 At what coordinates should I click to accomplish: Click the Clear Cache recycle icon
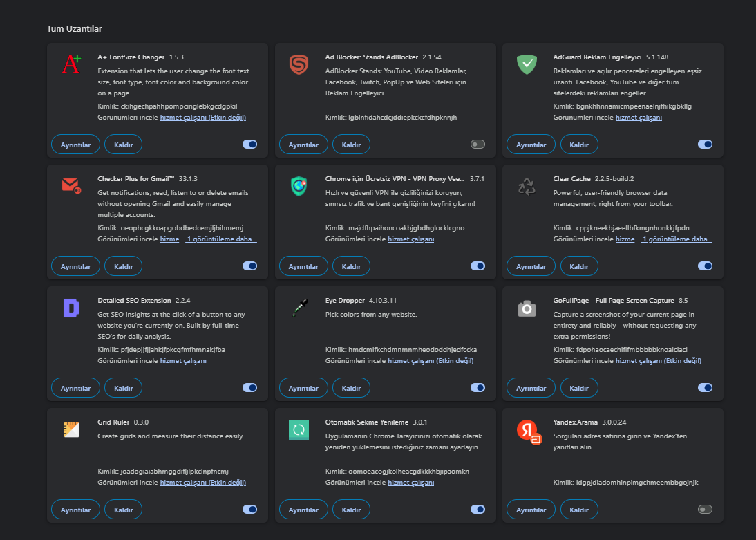coord(527,186)
